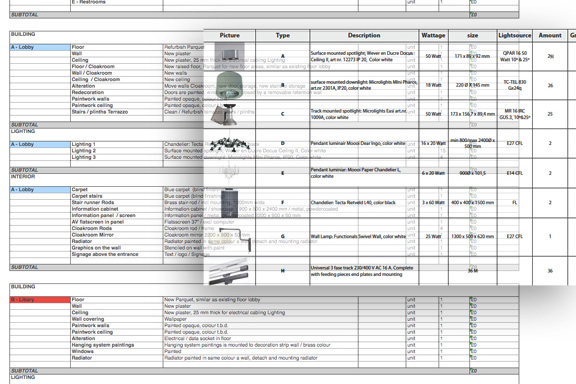Select the Information panel / screen cell
576x384 pixels.
click(117, 215)
